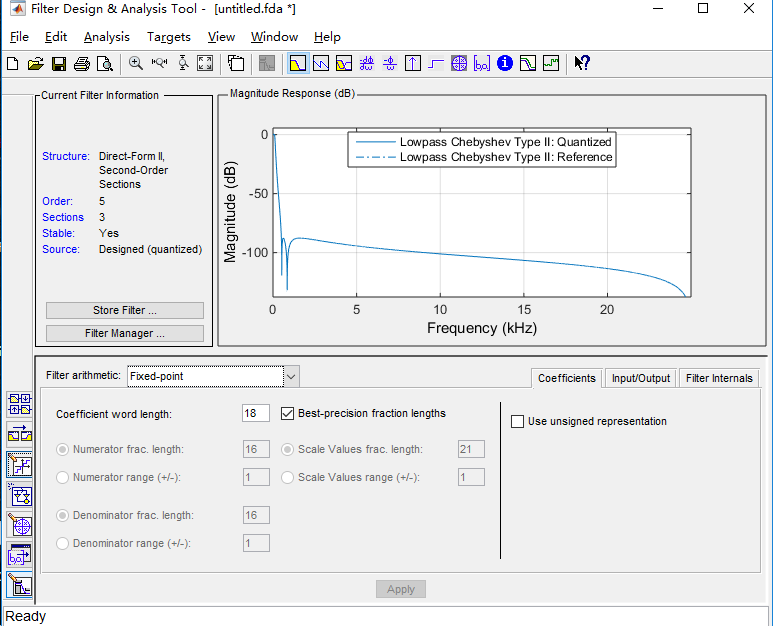This screenshot has height=626, width=773.
Task: Open Design Filter sidebar panel
Action: (20, 586)
